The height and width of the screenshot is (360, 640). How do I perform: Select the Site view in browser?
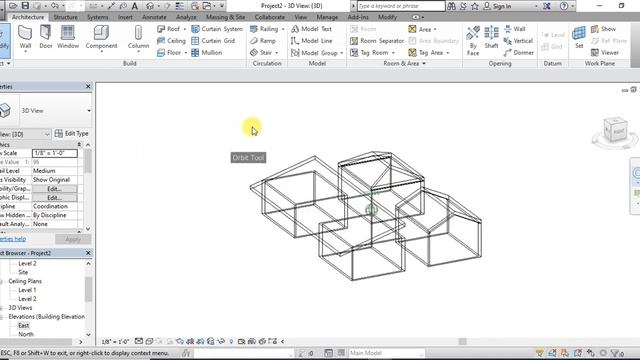point(23,272)
